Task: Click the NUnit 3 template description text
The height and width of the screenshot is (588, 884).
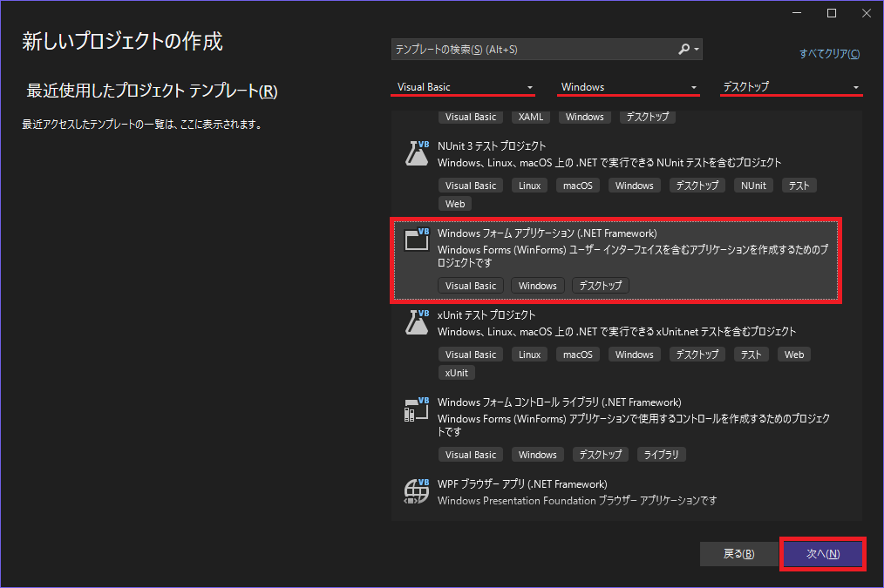Action: click(609, 163)
